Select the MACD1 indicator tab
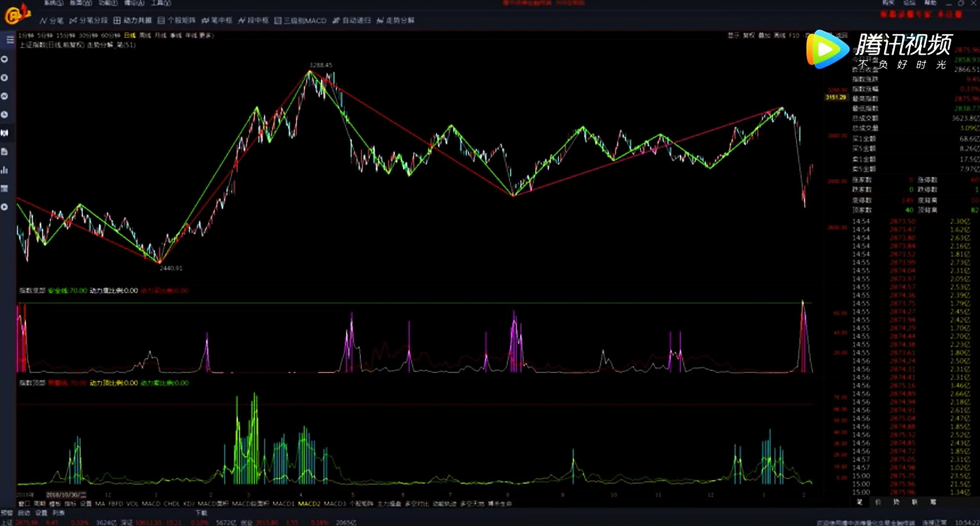This screenshot has width=980, height=526. point(284,504)
